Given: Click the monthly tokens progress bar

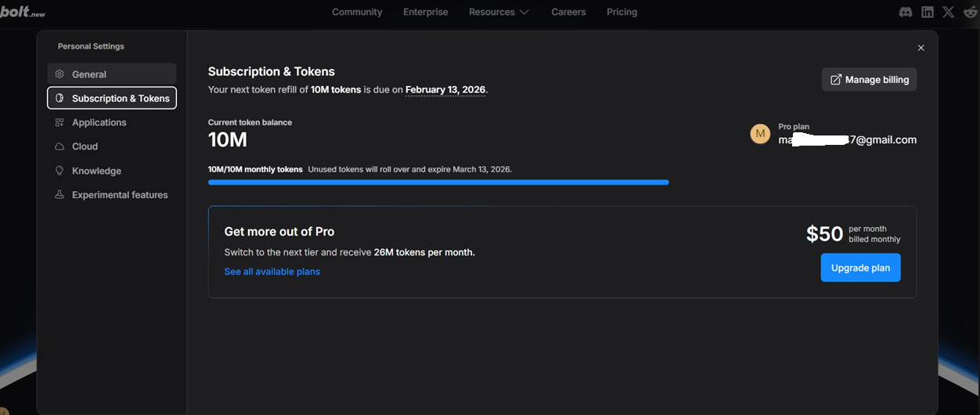Looking at the screenshot, I should (438, 182).
